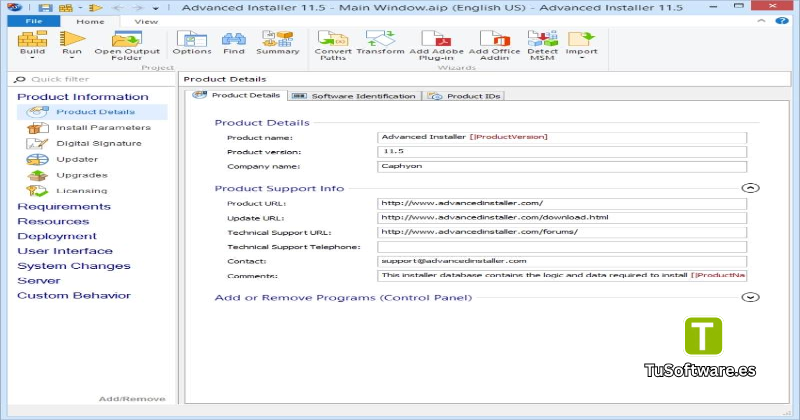The height and width of the screenshot is (420, 800).
Task: Open the Options dialog icon
Action: coord(192,39)
